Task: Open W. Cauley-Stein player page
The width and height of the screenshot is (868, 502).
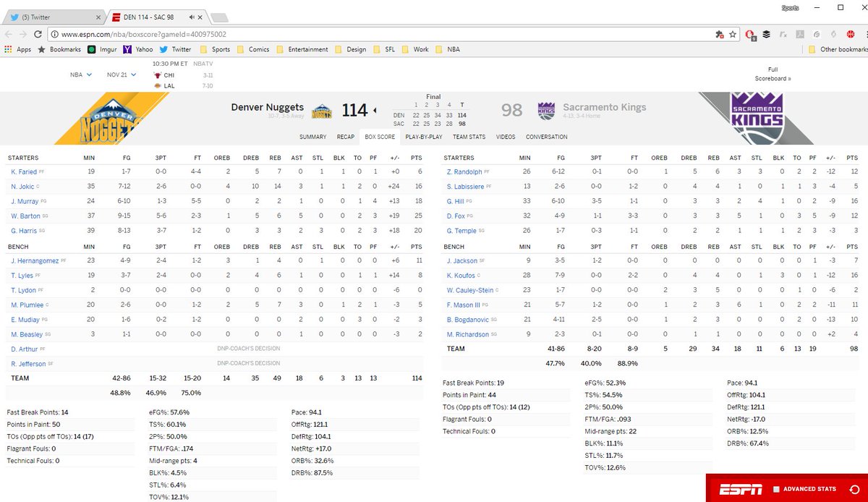Action: click(x=470, y=290)
